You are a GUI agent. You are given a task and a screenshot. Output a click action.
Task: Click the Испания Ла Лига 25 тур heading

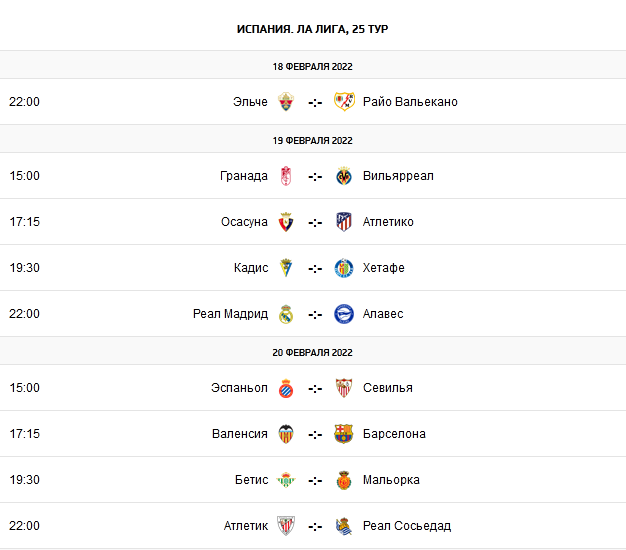point(313,29)
